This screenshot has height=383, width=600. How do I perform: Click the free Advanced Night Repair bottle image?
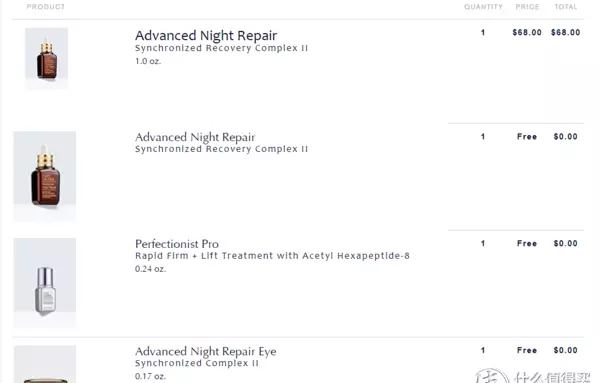pos(45,176)
